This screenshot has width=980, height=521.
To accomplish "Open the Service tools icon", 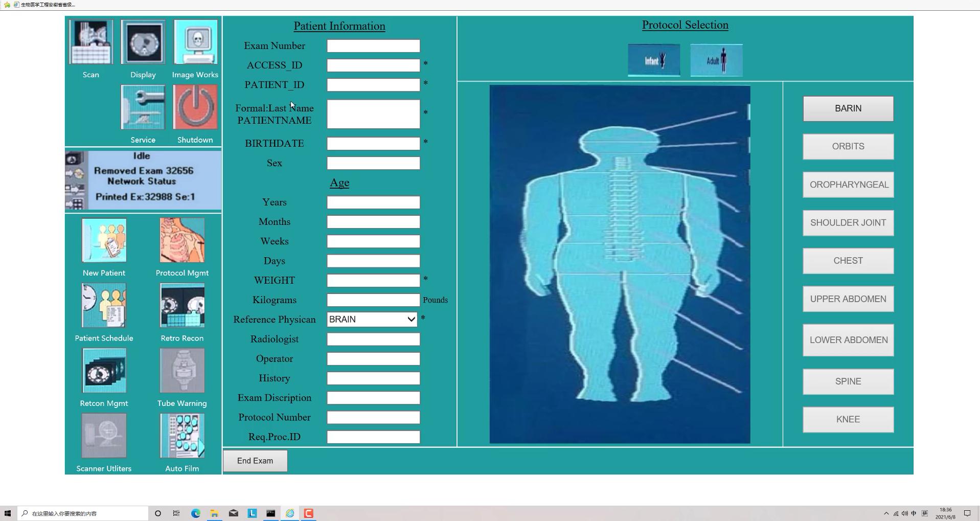I will pos(143,107).
